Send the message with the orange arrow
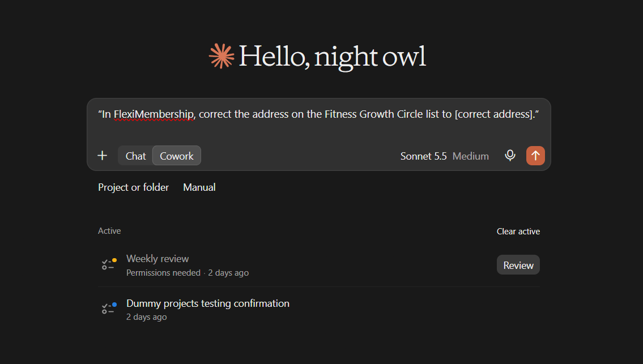 (535, 156)
